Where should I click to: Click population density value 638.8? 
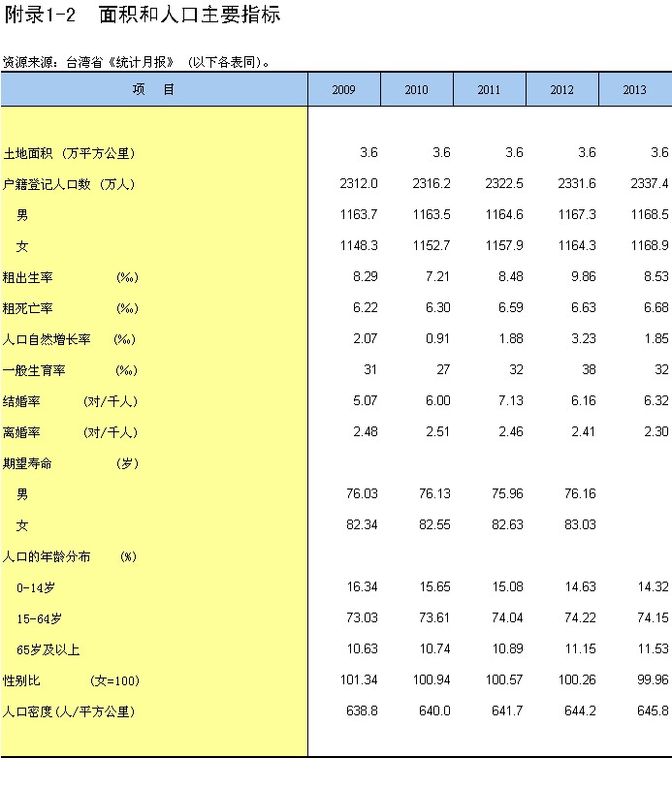[x=362, y=711]
